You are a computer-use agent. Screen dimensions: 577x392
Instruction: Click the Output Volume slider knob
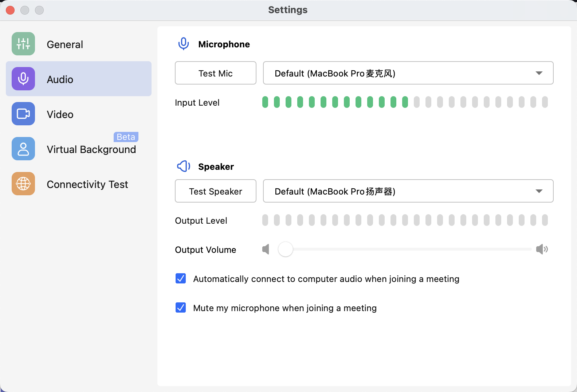click(x=286, y=250)
